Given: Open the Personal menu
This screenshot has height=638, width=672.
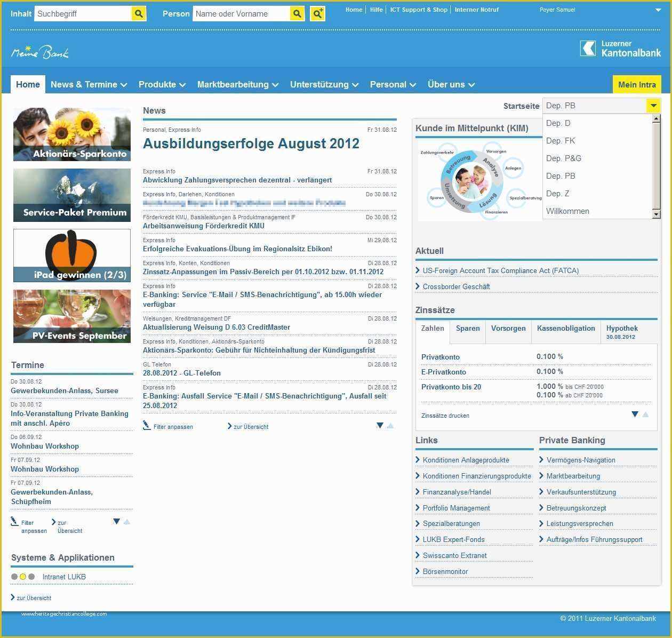Looking at the screenshot, I should [393, 84].
